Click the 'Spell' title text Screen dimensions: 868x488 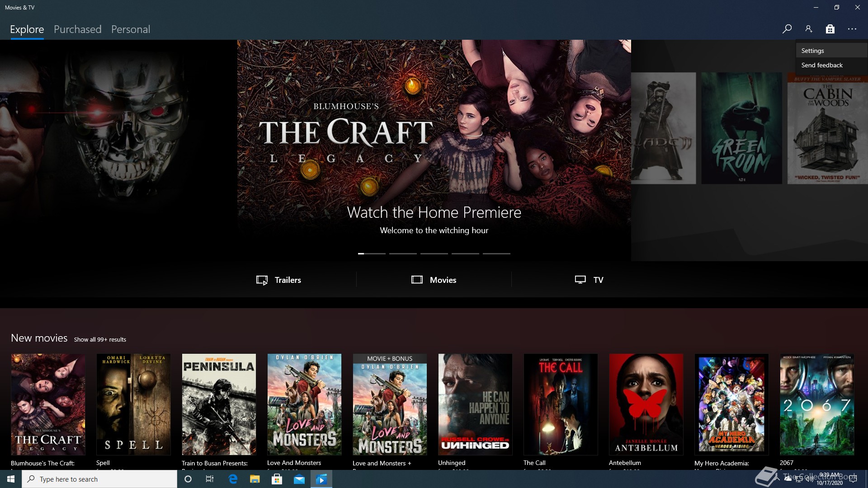click(x=103, y=463)
